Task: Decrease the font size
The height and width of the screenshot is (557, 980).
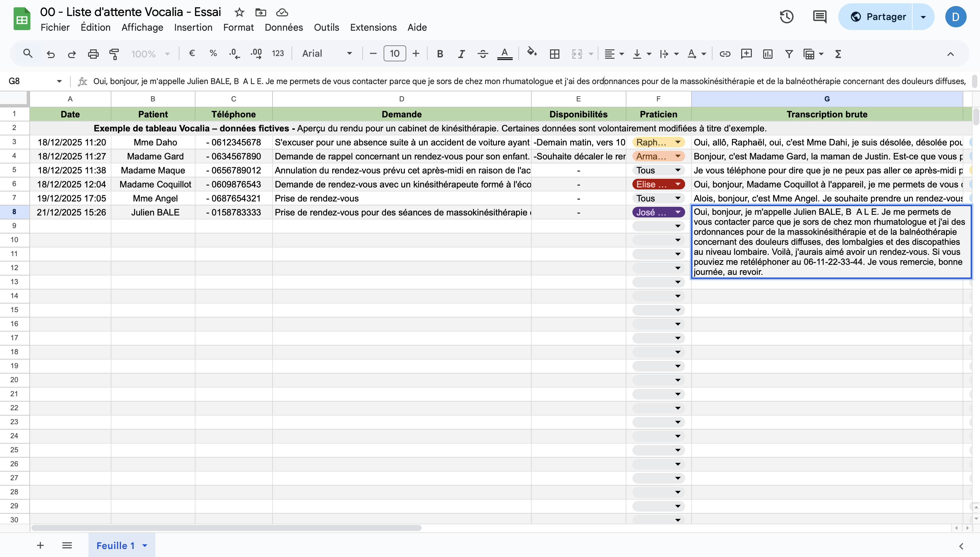Action: 373,54
